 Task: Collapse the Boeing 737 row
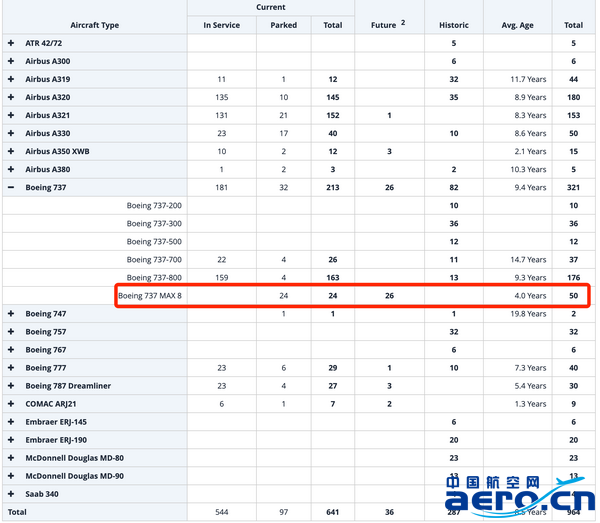point(11,187)
